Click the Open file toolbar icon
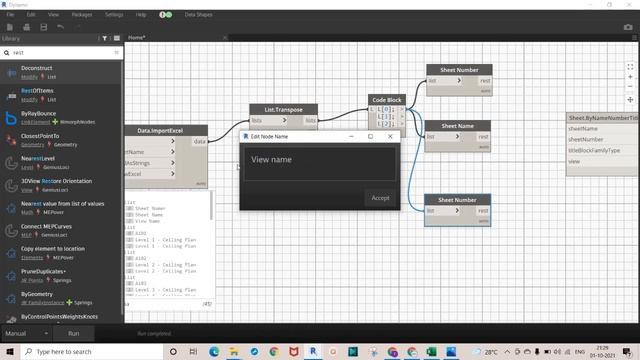Image resolution: width=640 pixels, height=360 pixels. click(x=27, y=27)
